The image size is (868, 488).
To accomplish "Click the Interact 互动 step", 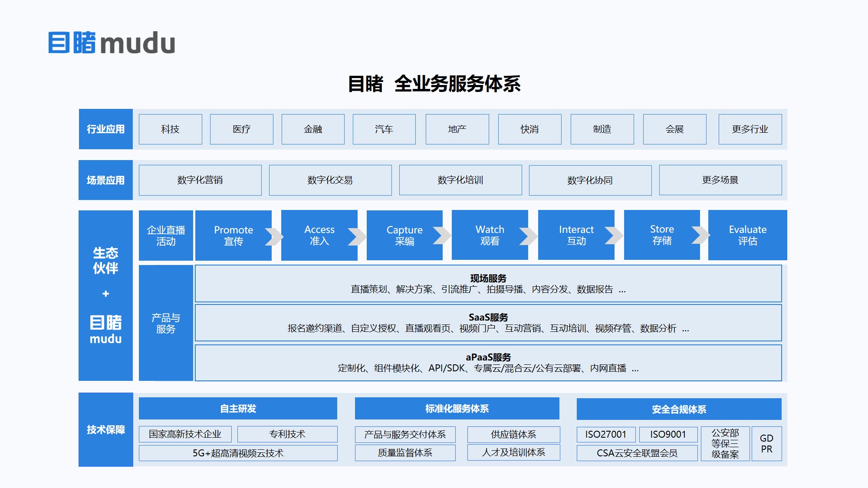I will (576, 235).
